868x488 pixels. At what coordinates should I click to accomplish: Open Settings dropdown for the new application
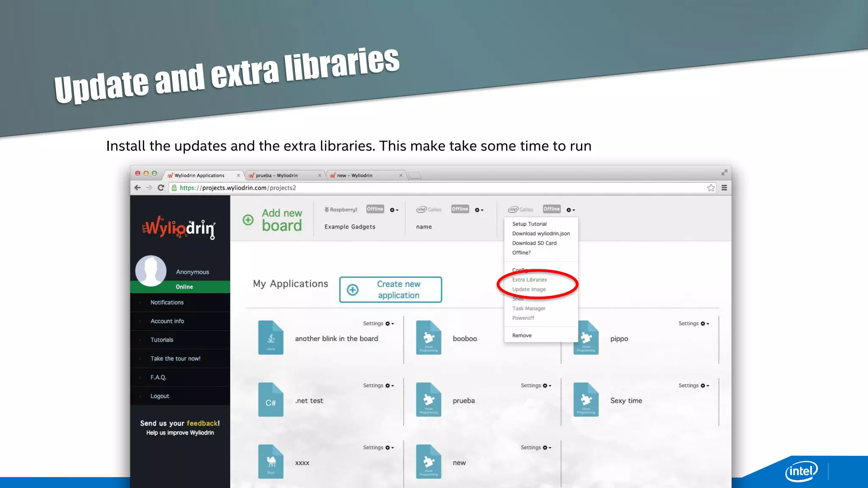(x=536, y=447)
